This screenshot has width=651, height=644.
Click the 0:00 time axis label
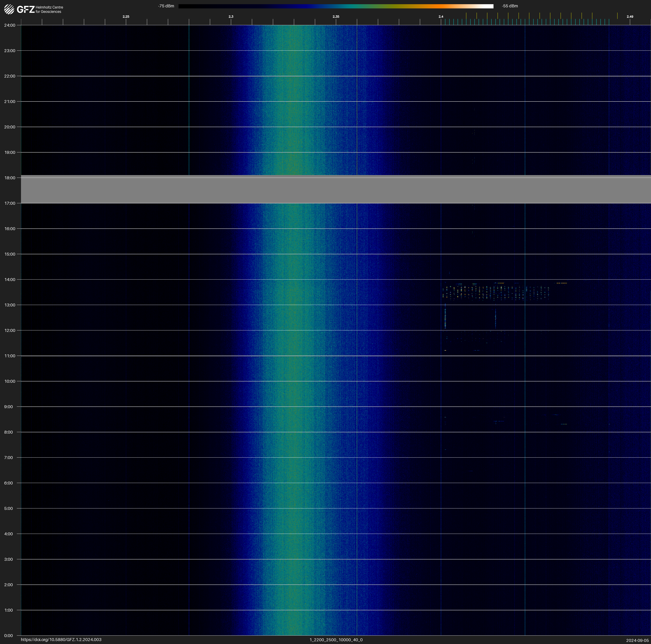click(x=8, y=636)
